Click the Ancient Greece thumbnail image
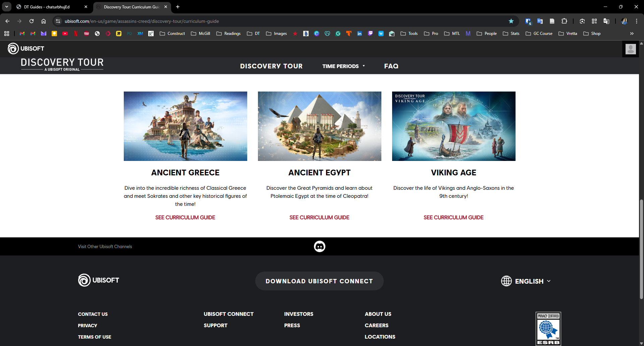Screen dimensions: 644x346 [185, 126]
